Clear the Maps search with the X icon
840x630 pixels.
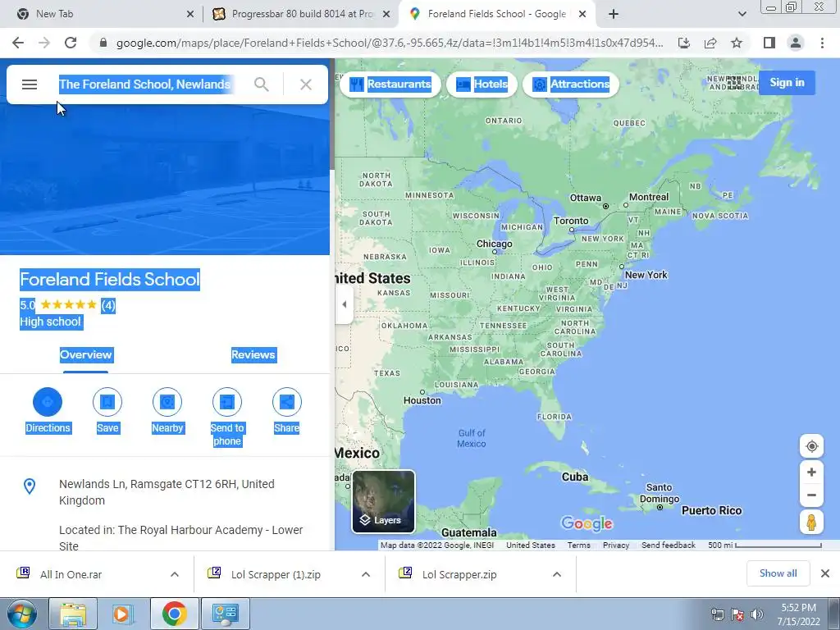[x=306, y=84]
